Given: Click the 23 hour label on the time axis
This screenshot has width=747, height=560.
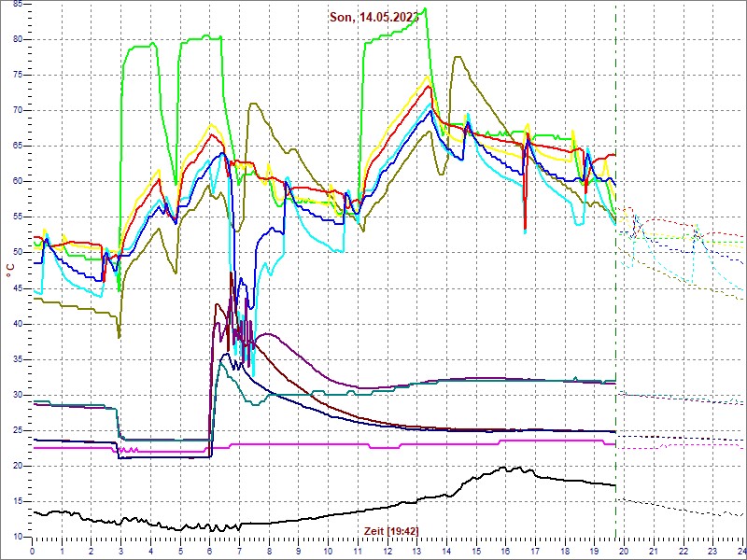Looking at the screenshot, I should 713,551.
